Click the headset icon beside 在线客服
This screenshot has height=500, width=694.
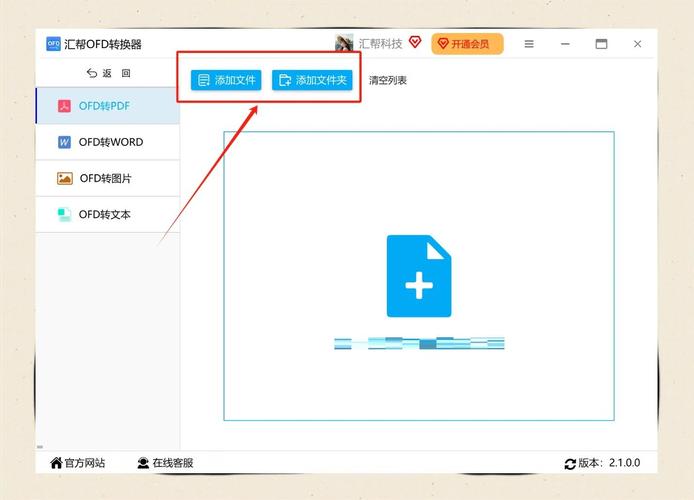pyautogui.click(x=143, y=463)
